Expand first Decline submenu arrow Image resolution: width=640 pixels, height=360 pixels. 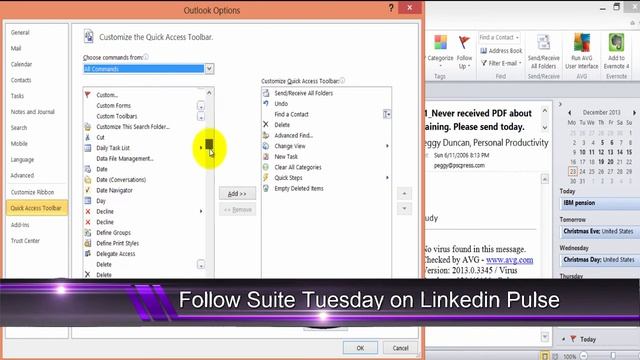tap(201, 211)
